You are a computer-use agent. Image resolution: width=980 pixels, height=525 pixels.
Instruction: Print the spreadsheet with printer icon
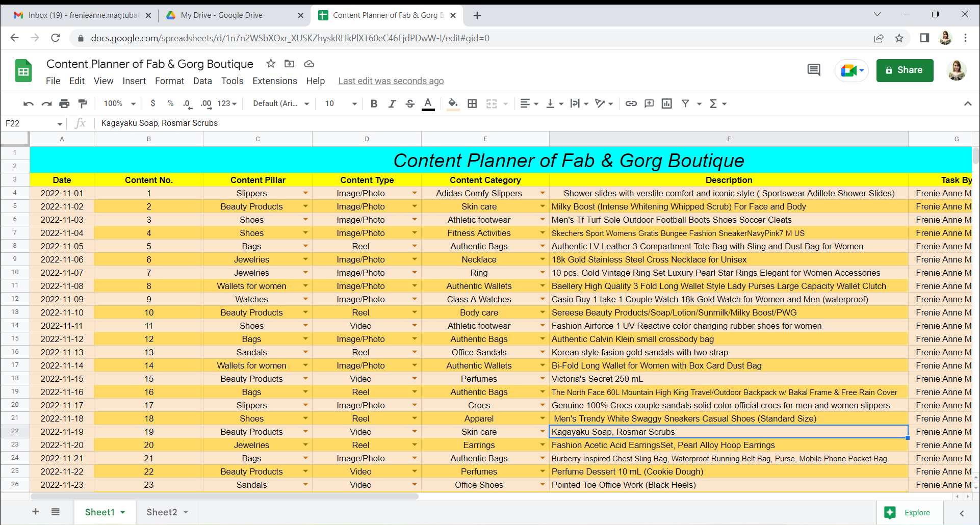64,103
